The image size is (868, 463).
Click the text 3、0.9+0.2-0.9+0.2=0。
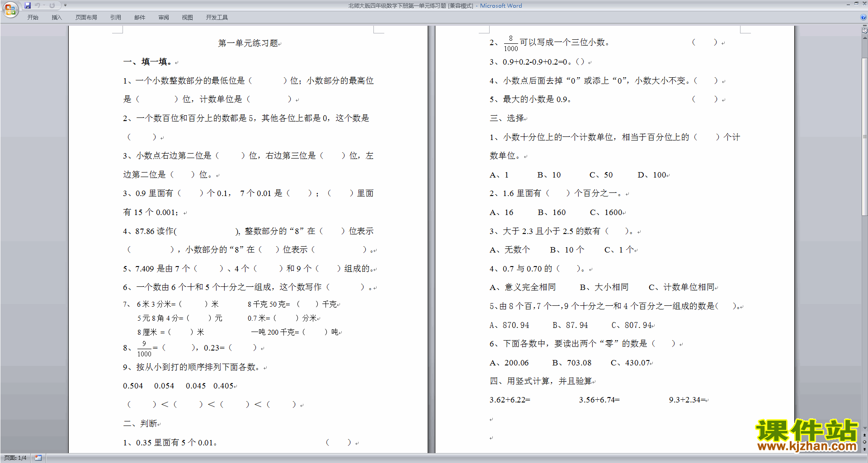pos(531,62)
